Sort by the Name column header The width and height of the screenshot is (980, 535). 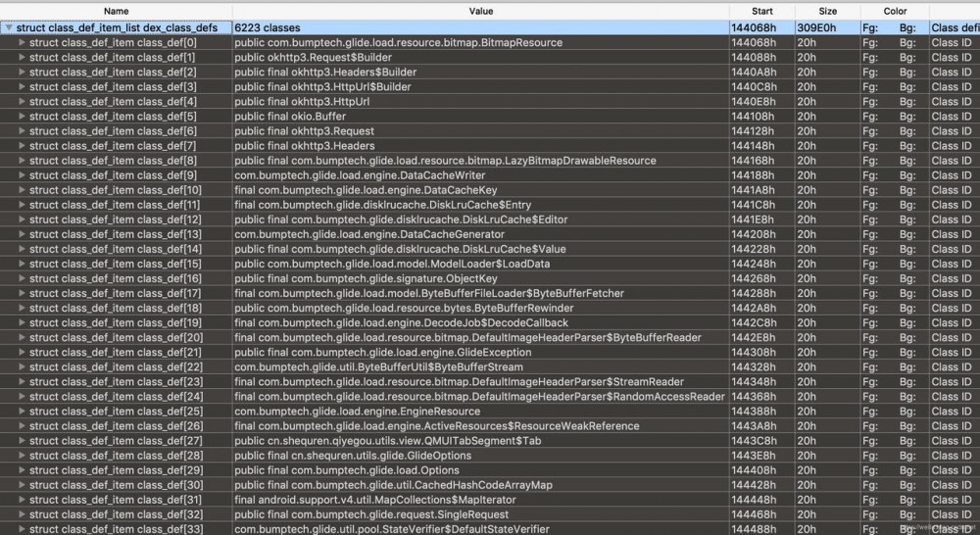[117, 11]
